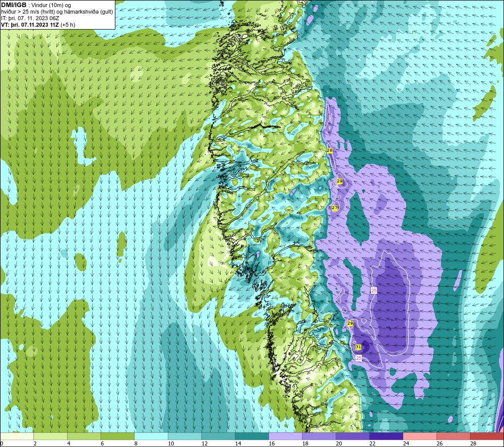Click the 22–24 m/s deep indigo legend swatch

tap(387, 436)
